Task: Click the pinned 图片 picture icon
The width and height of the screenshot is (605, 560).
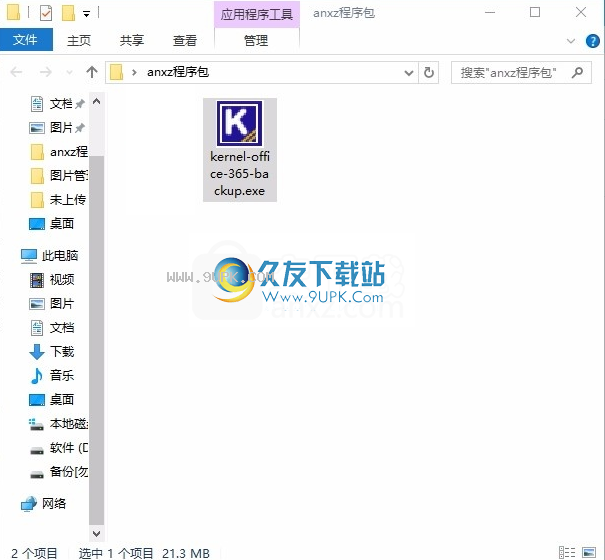Action: (x=37, y=128)
